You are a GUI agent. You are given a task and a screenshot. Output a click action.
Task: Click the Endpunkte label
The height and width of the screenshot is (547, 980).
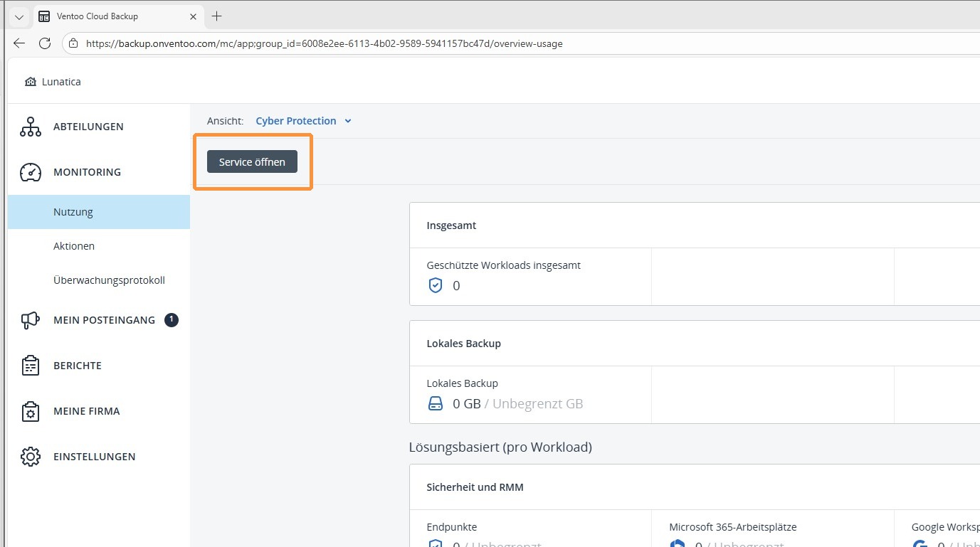tap(452, 527)
